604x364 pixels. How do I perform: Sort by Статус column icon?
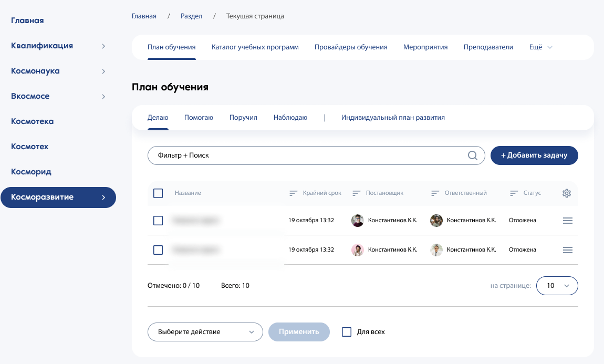point(514,193)
